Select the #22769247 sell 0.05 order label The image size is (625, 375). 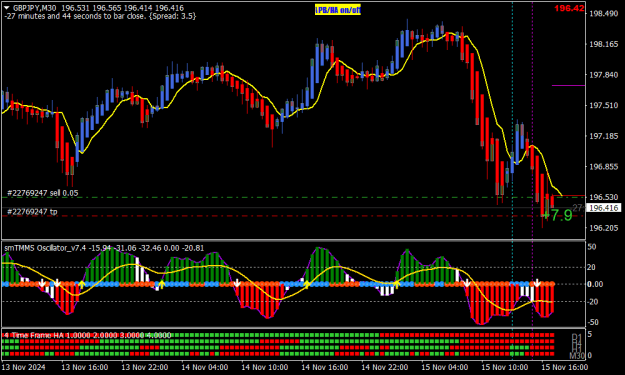43,193
